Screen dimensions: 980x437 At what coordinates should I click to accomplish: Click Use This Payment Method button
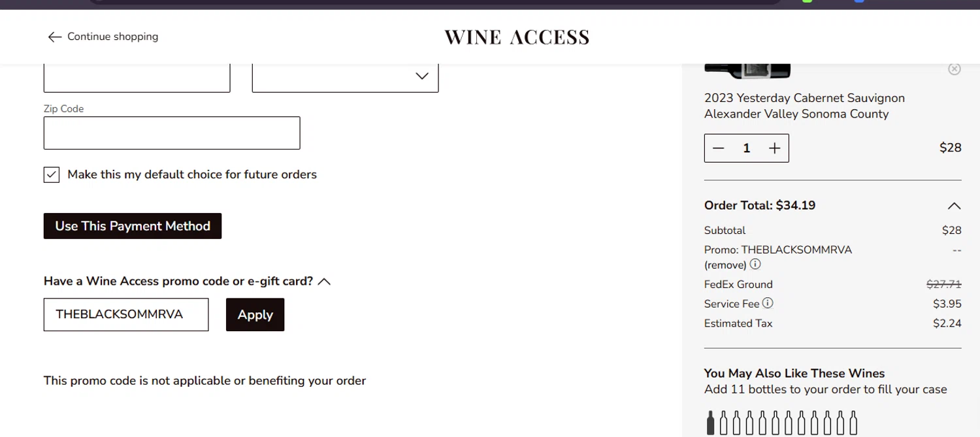pyautogui.click(x=133, y=226)
